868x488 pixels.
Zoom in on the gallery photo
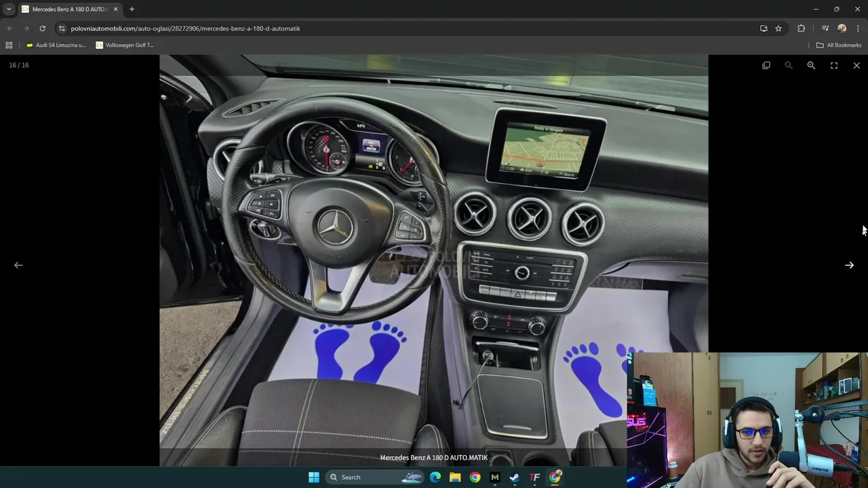point(811,66)
